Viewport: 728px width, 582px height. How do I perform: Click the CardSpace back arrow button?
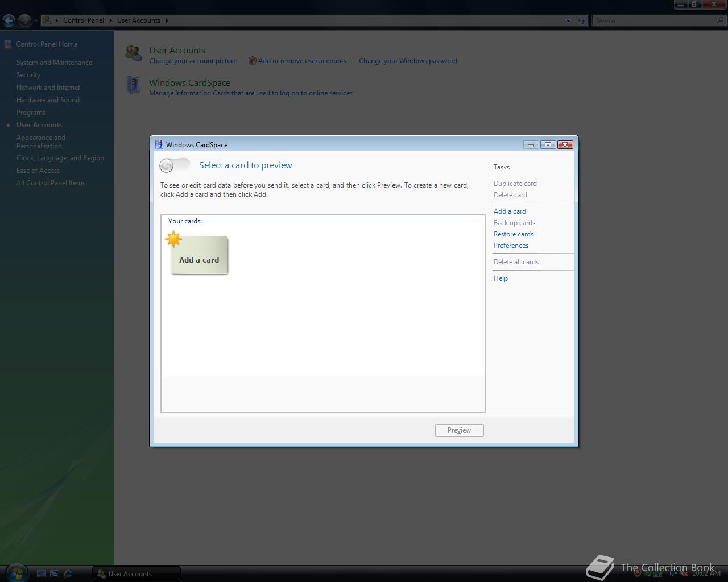(167, 165)
